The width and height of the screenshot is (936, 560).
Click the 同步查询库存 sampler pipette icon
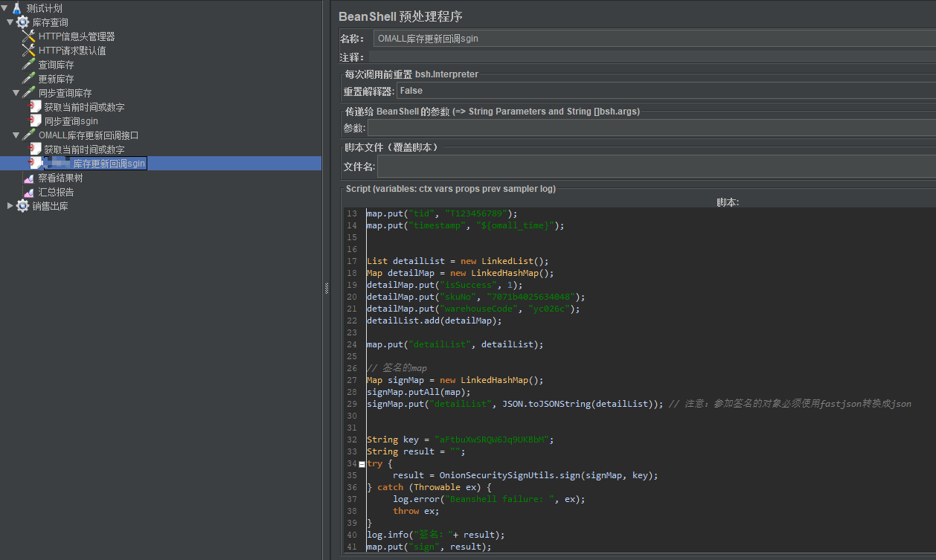coord(28,93)
